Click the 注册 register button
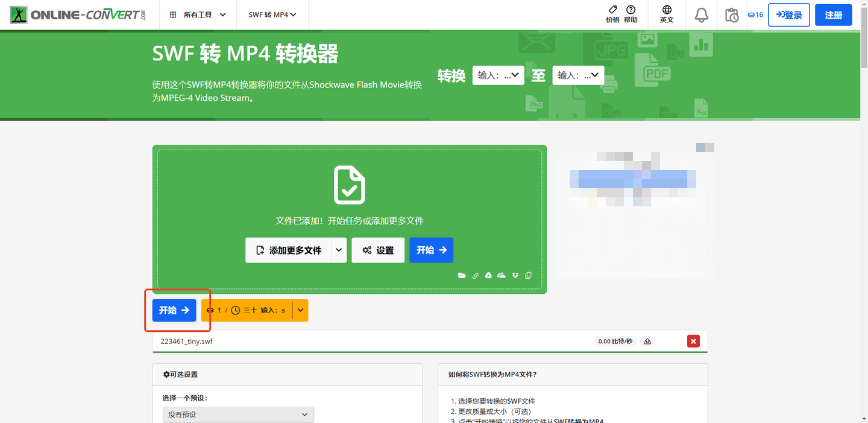868x423 pixels. point(834,15)
